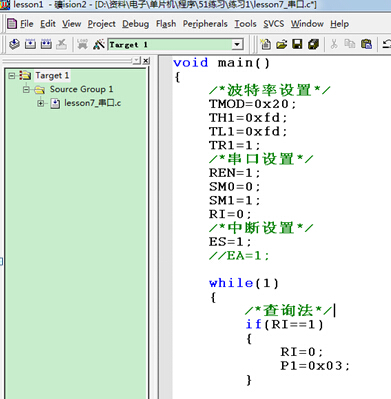Click the if(RI==1) statement
Viewport: 391px width, 399px height.
click(x=284, y=324)
